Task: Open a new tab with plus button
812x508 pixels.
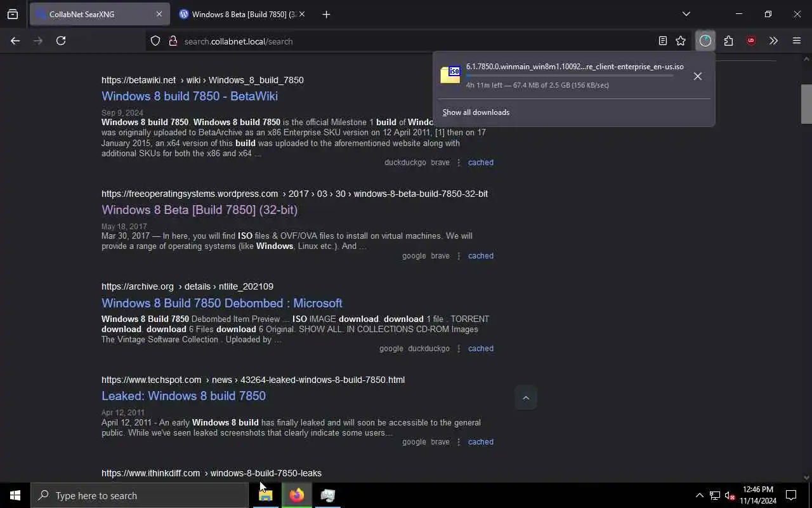Action: [x=326, y=14]
